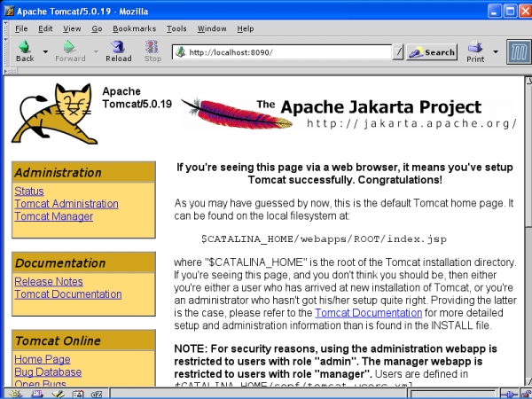Minimize the Mozilla window

495,12
